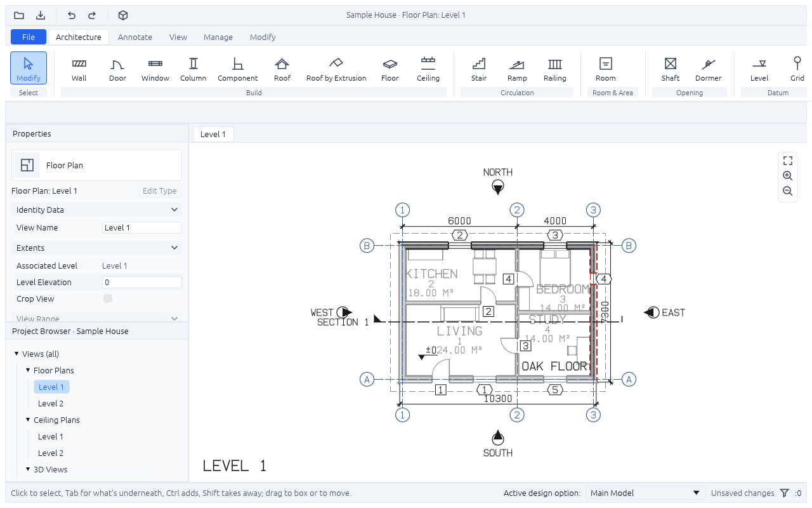Collapse the Views (all) tree node

click(16, 354)
